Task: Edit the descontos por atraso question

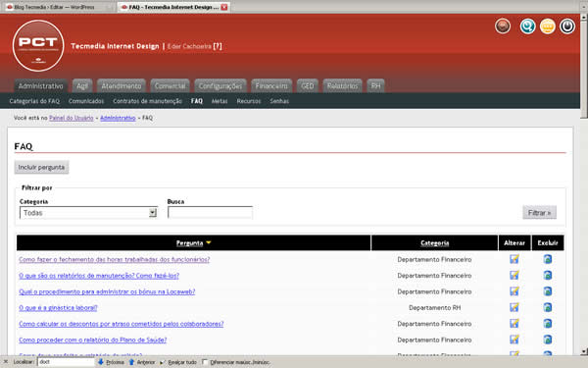Action: (x=514, y=323)
